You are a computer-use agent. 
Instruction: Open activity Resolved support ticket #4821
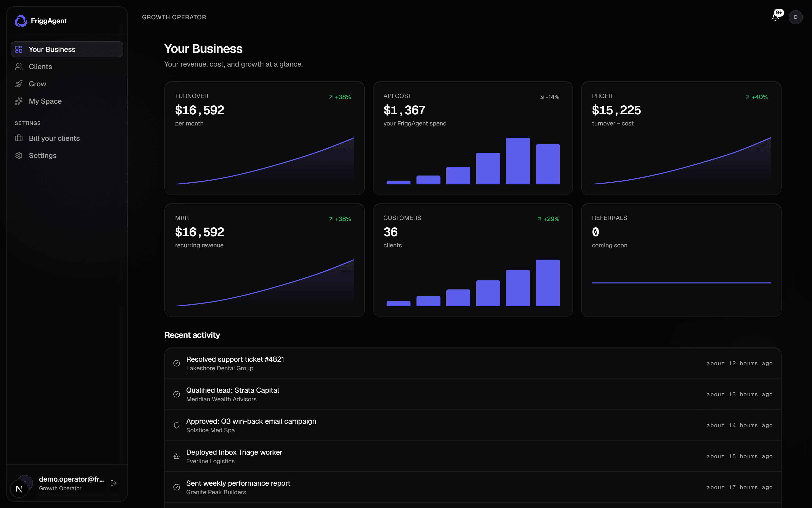(x=473, y=363)
